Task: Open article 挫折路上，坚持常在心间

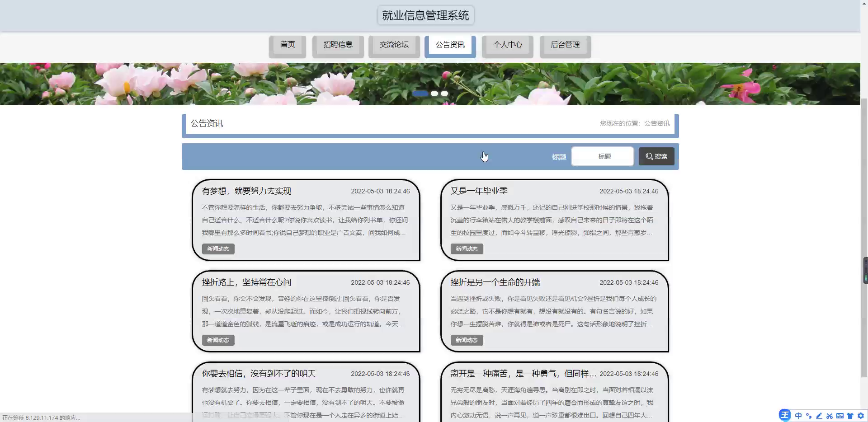Action: point(246,282)
